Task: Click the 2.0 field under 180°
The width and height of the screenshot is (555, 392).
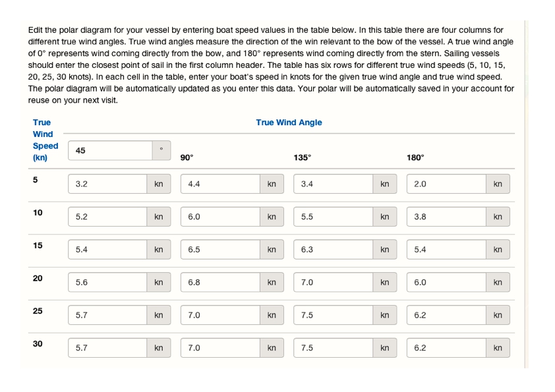Action: tap(446, 184)
